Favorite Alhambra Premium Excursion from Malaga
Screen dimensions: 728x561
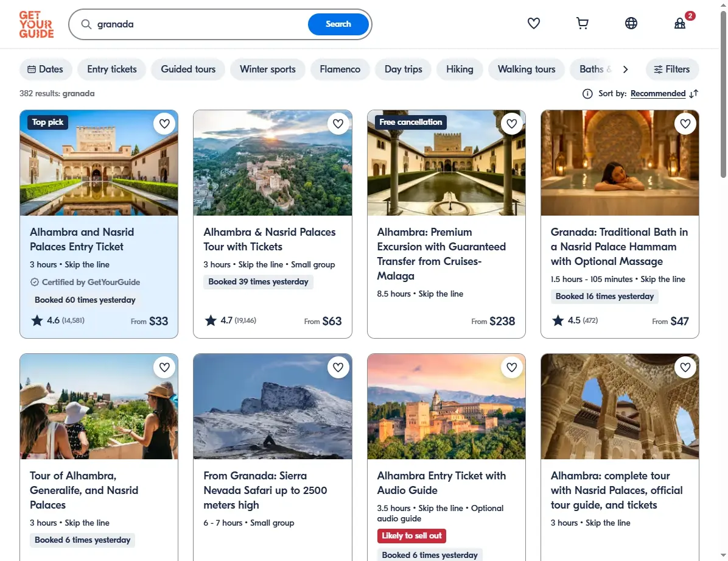(512, 124)
